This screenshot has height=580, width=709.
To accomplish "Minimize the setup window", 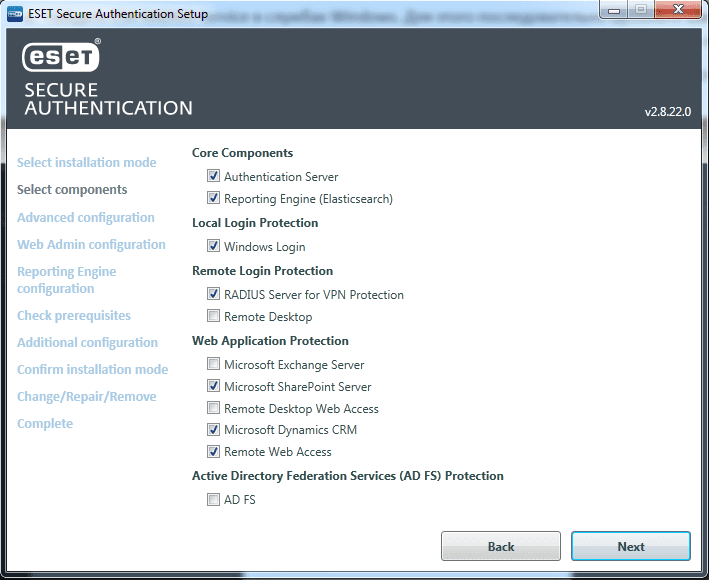I will pos(614,10).
